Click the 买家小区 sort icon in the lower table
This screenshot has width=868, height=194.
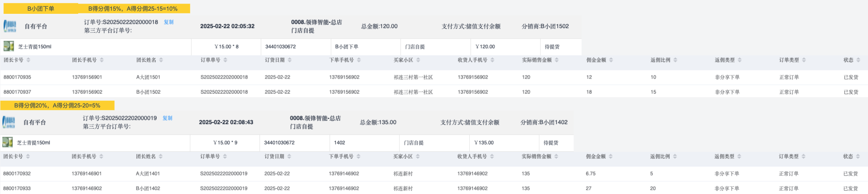click(x=418, y=156)
